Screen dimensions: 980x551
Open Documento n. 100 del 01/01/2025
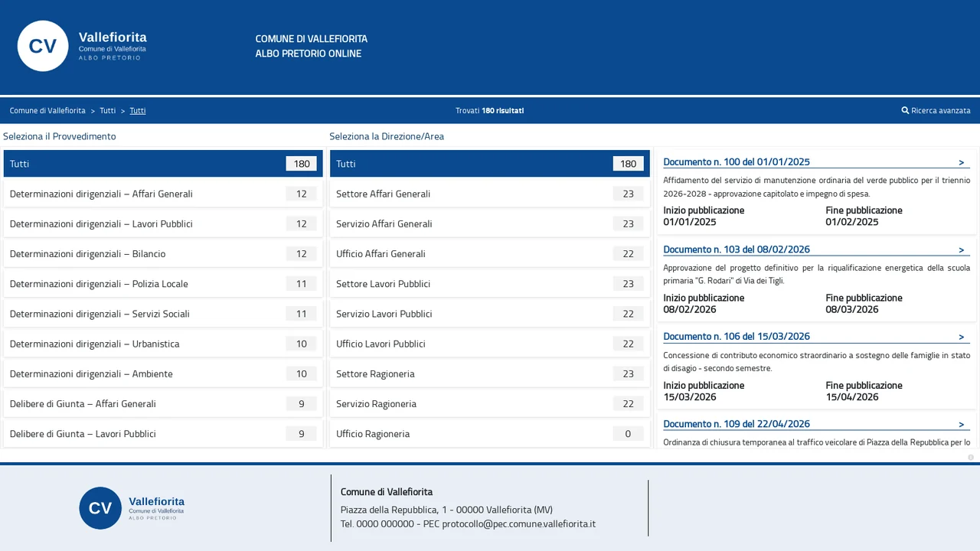tap(737, 162)
